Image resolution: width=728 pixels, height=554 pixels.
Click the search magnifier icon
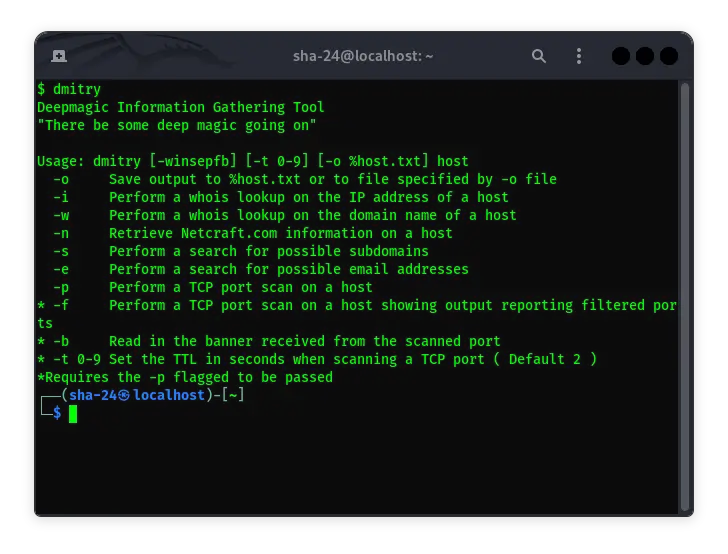[539, 56]
